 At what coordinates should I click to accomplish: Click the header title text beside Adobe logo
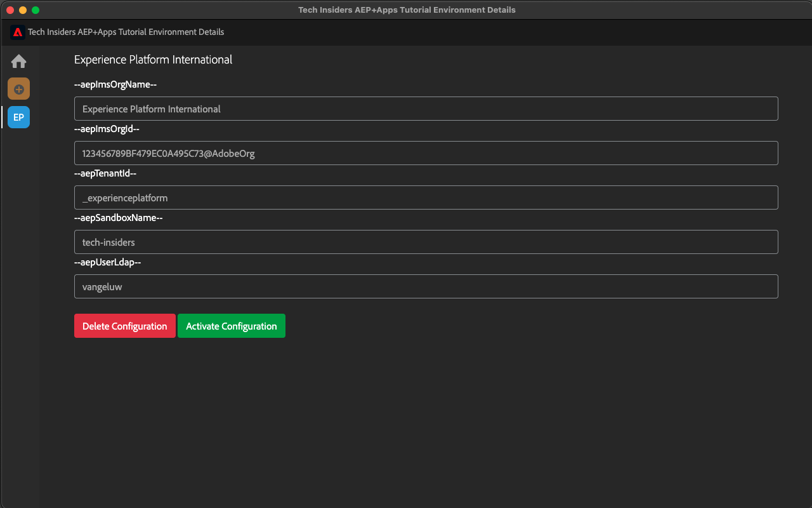tap(126, 32)
